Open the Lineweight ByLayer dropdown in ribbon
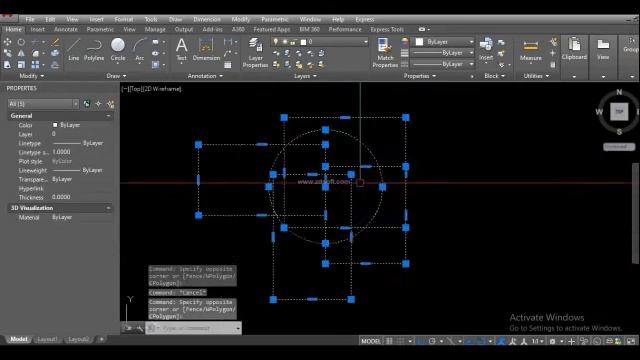This screenshot has width=640, height=360. click(x=442, y=53)
